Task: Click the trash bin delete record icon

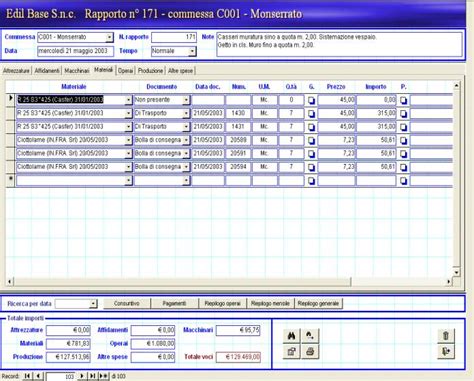Action: tap(446, 335)
